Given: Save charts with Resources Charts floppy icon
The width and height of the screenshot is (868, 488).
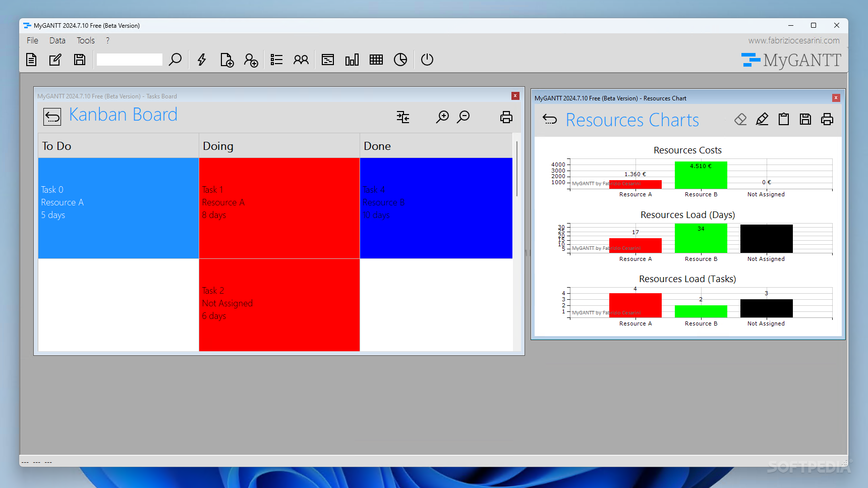Looking at the screenshot, I should [805, 119].
